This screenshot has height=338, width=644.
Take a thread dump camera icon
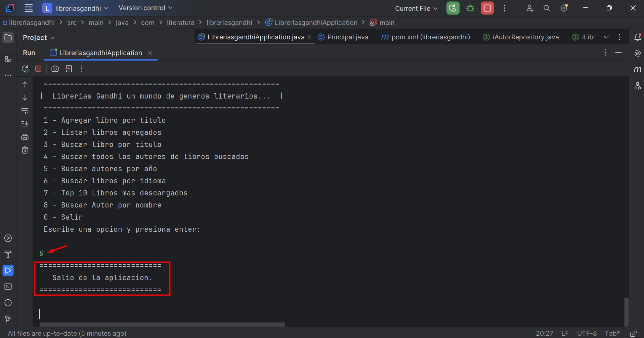pyautogui.click(x=55, y=69)
